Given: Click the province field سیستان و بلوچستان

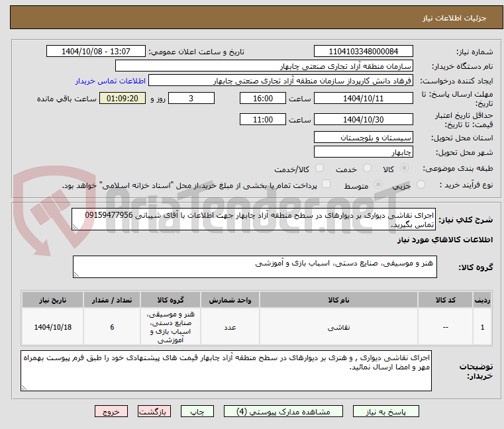Looking at the screenshot, I should [x=363, y=137].
